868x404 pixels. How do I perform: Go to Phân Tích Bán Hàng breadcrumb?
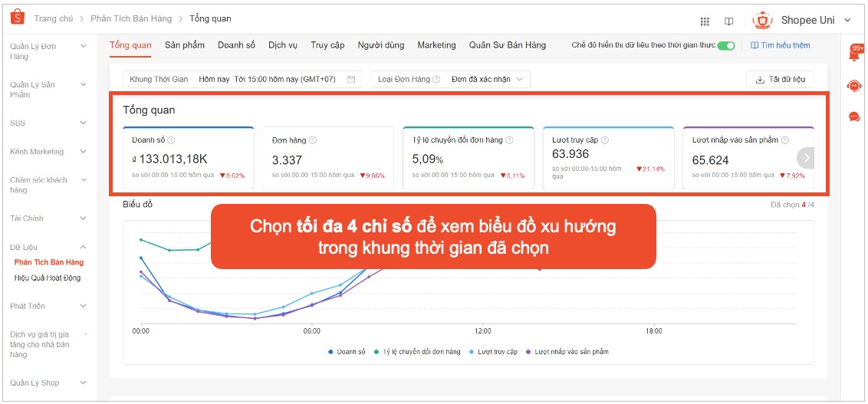133,18
